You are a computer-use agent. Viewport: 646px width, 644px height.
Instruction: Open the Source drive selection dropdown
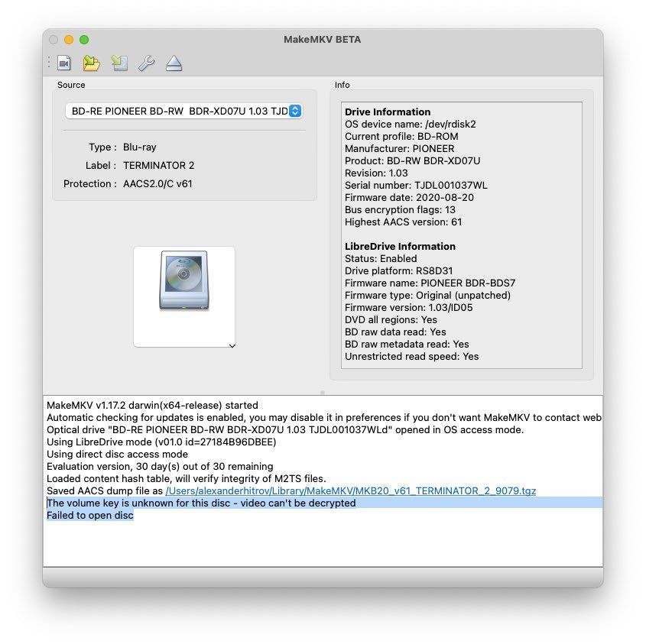(183, 112)
